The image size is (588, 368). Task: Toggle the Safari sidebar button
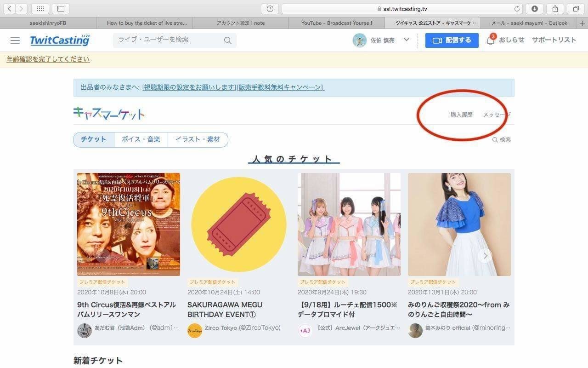point(61,9)
